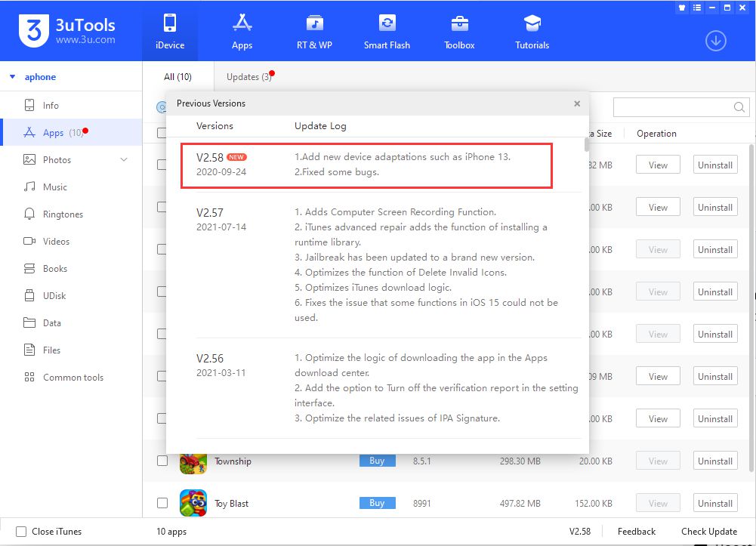The width and height of the screenshot is (756, 546).
Task: Close the Previous Versions dialog
Action: click(x=577, y=103)
